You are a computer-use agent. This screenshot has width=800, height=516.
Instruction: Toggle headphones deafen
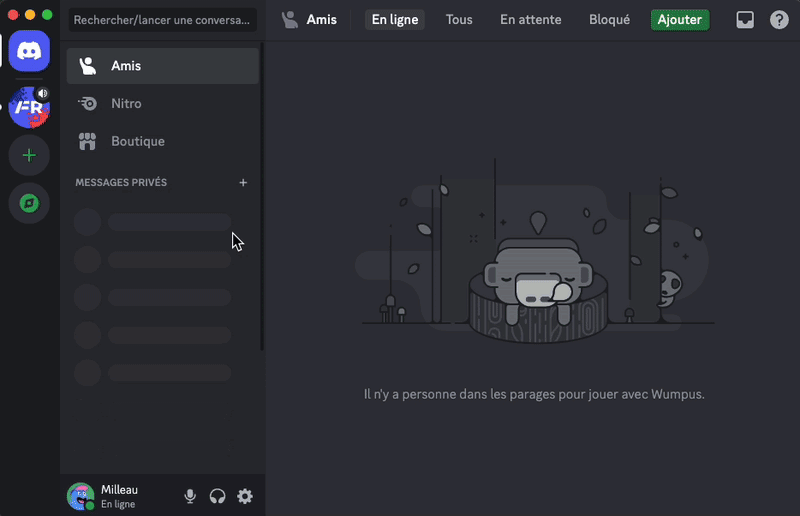click(x=217, y=496)
